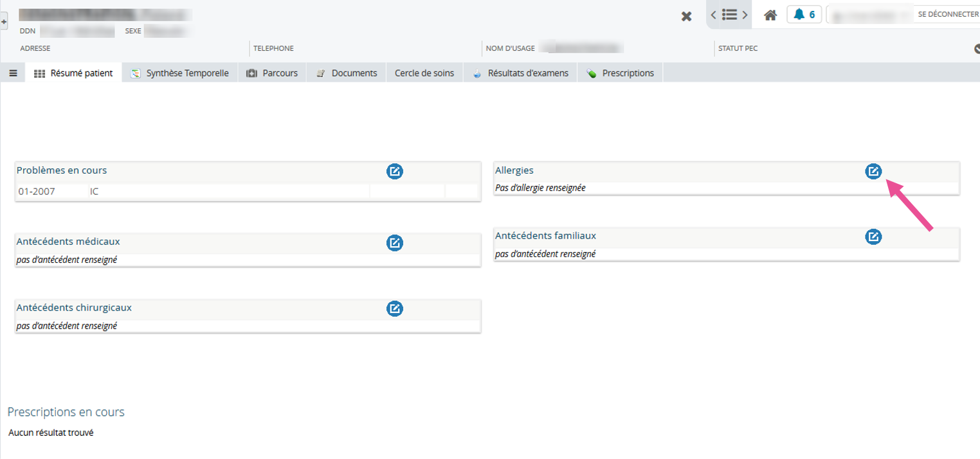980x459 pixels.
Task: Click the Se déconnecter button
Action: [x=947, y=14]
